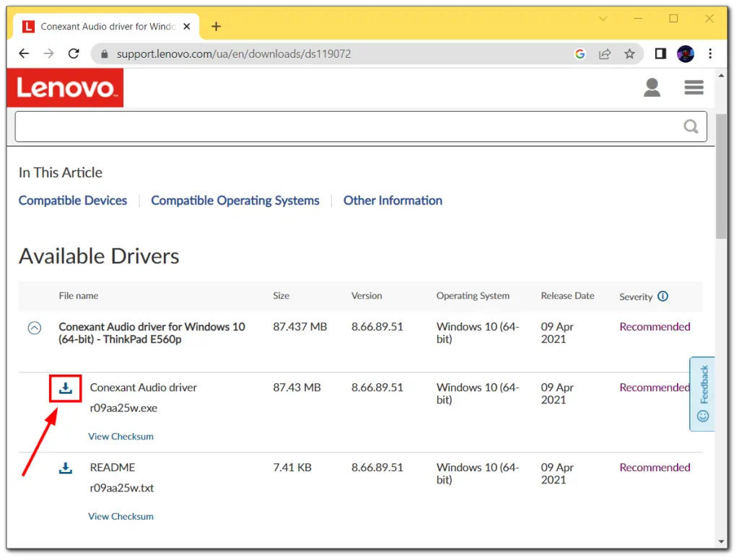Click the search magnifier icon
Viewport: 739px width, 560px height.
(691, 127)
